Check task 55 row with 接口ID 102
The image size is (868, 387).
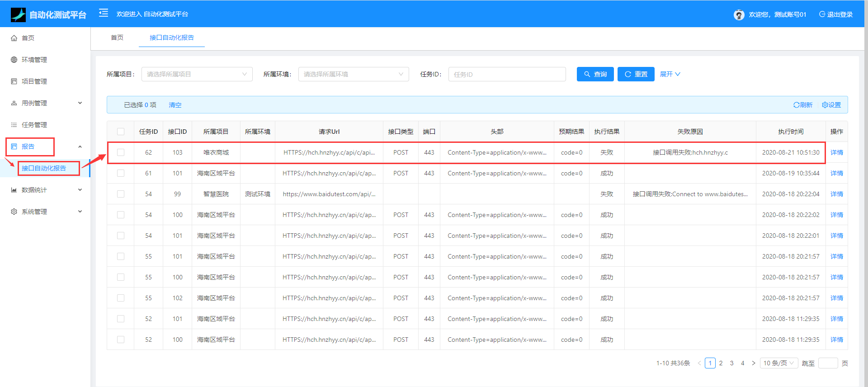pyautogui.click(x=121, y=298)
